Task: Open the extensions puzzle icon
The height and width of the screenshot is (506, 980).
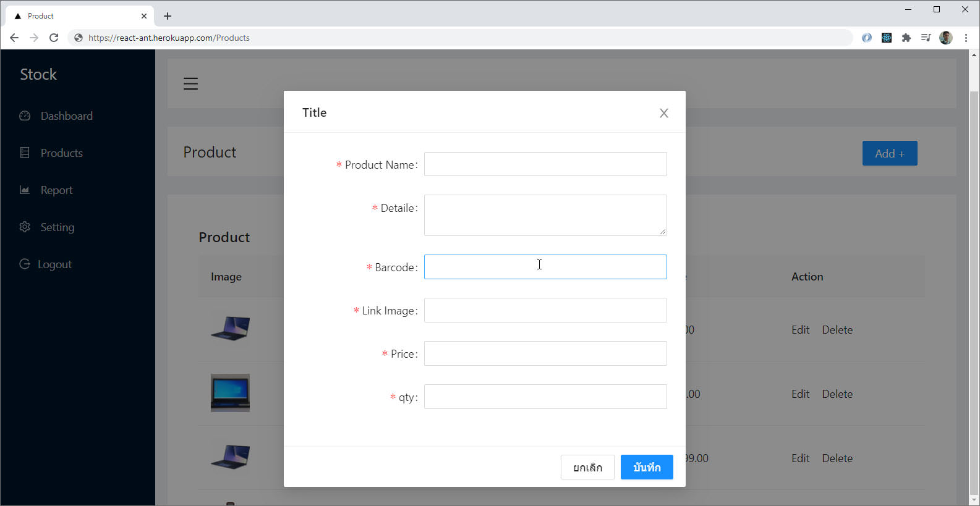Action: click(906, 38)
